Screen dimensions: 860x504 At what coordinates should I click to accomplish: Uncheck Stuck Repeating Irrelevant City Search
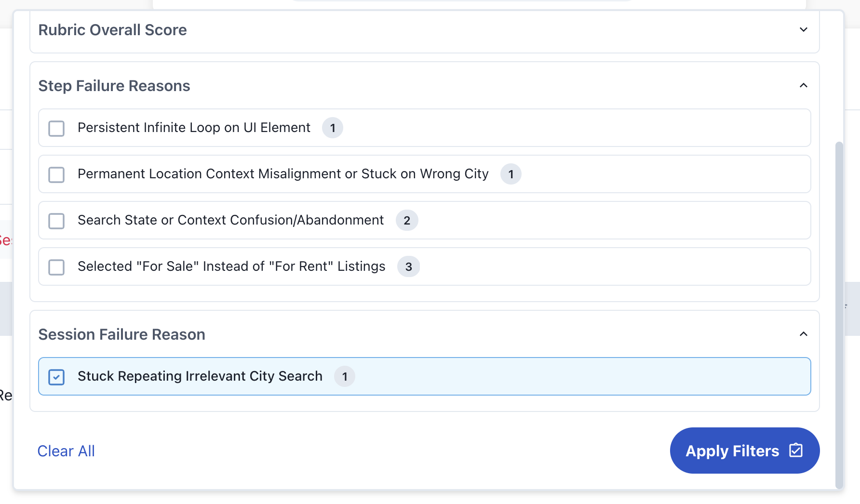[x=56, y=377]
